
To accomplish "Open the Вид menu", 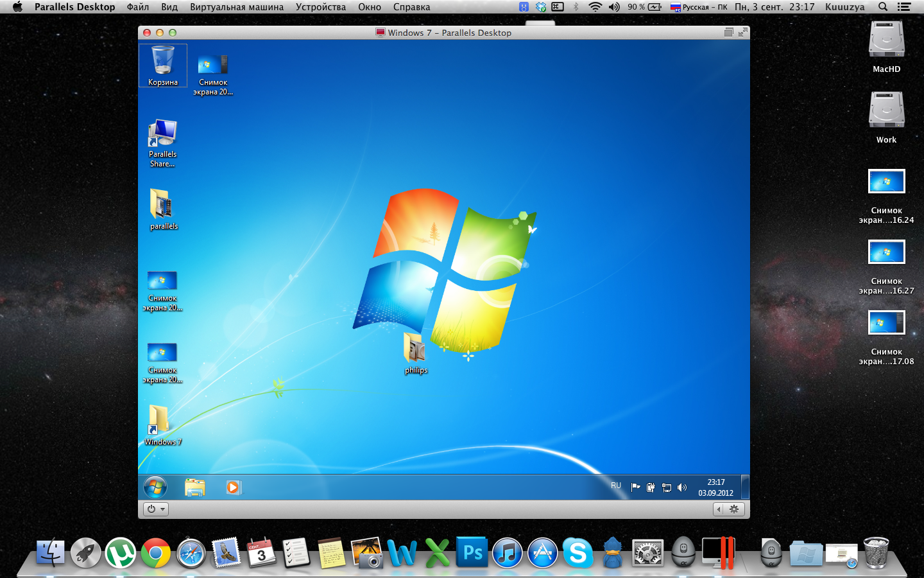I will coord(169,7).
